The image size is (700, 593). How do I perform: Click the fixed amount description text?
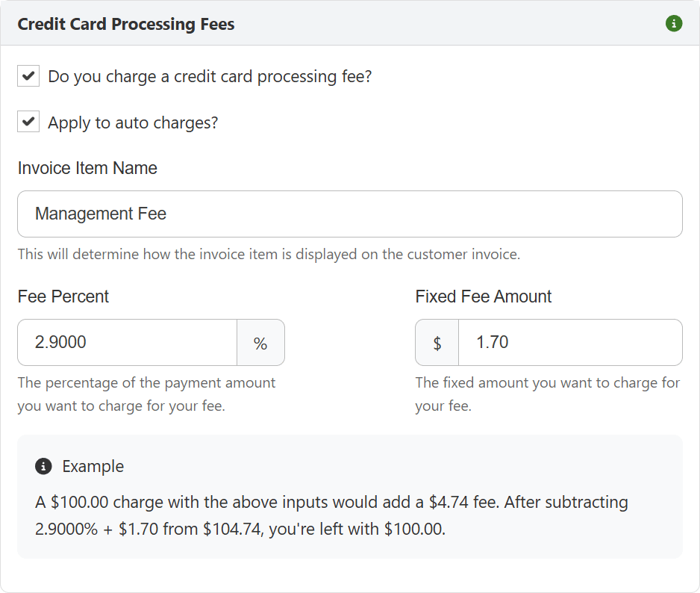547,394
